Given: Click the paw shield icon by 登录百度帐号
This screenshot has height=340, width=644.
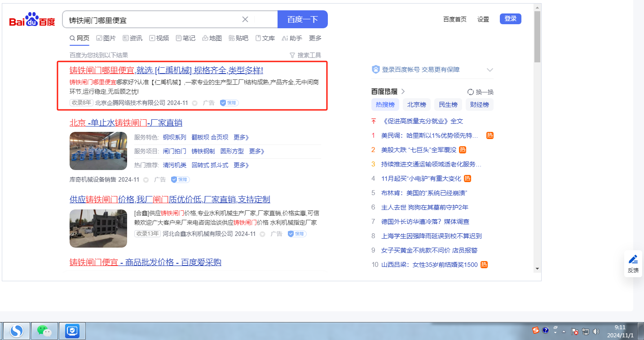Looking at the screenshot, I should coord(376,70).
